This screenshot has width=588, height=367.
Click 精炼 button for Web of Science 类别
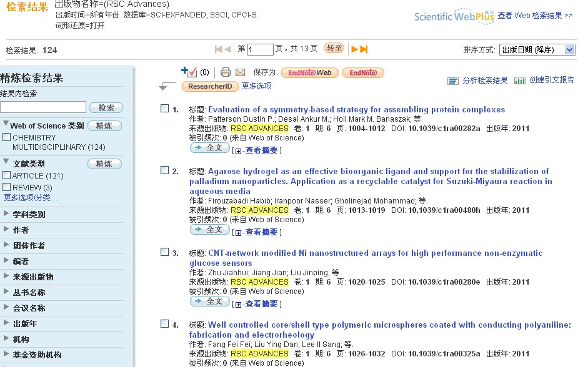[104, 126]
